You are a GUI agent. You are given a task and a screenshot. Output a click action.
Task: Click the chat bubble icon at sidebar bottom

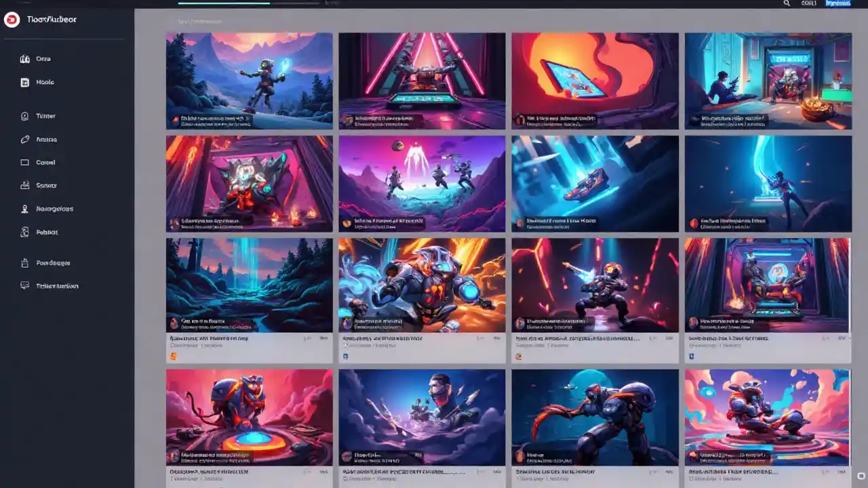(x=25, y=286)
